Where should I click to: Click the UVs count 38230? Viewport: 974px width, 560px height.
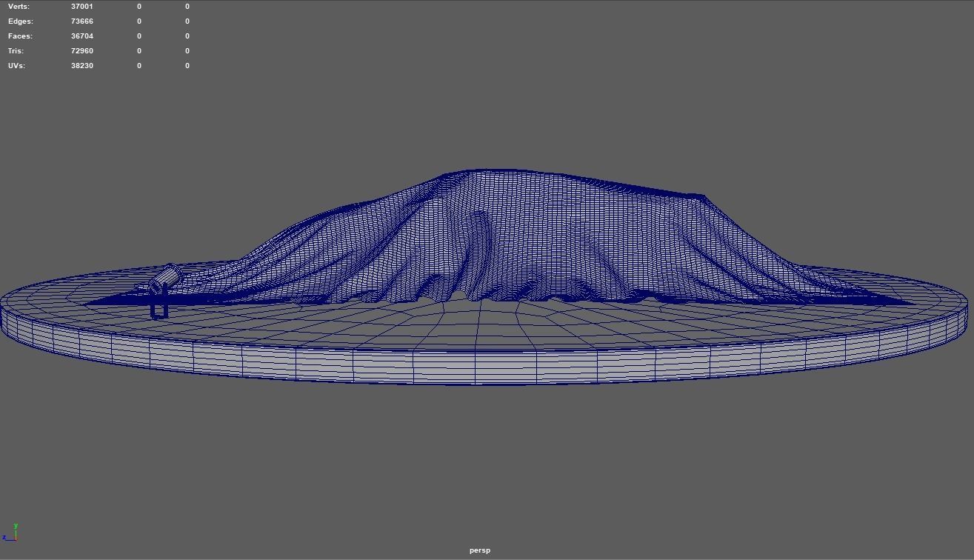(x=82, y=65)
